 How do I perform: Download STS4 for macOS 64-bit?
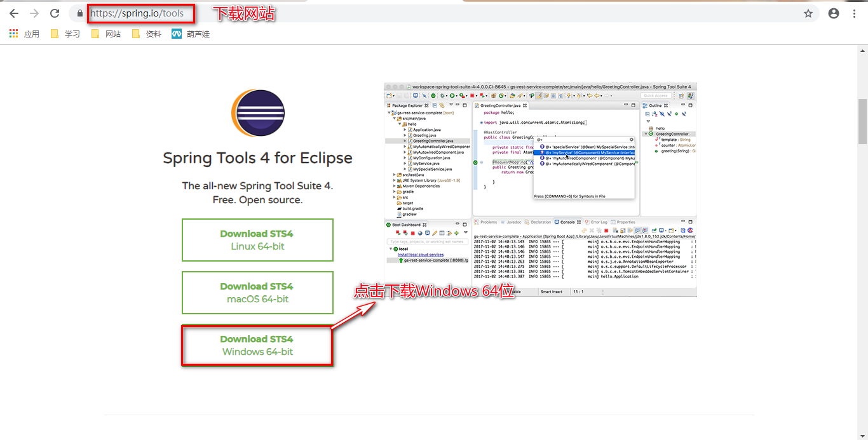(257, 293)
